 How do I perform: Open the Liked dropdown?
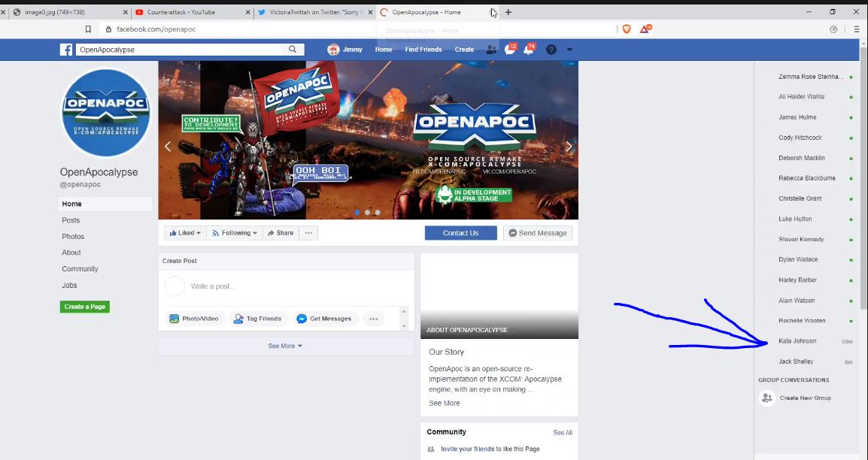[x=185, y=233]
